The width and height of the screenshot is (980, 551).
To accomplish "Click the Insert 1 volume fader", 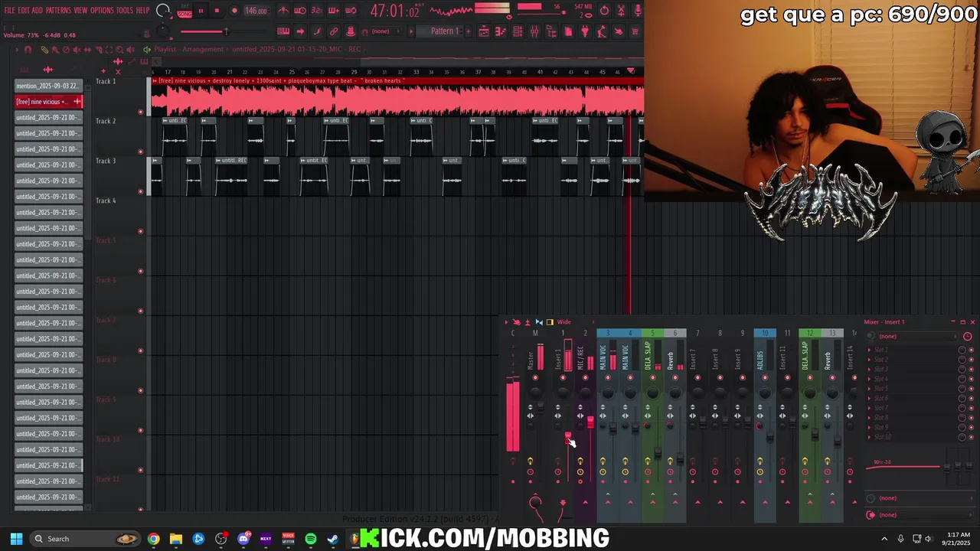I will pyautogui.click(x=568, y=436).
